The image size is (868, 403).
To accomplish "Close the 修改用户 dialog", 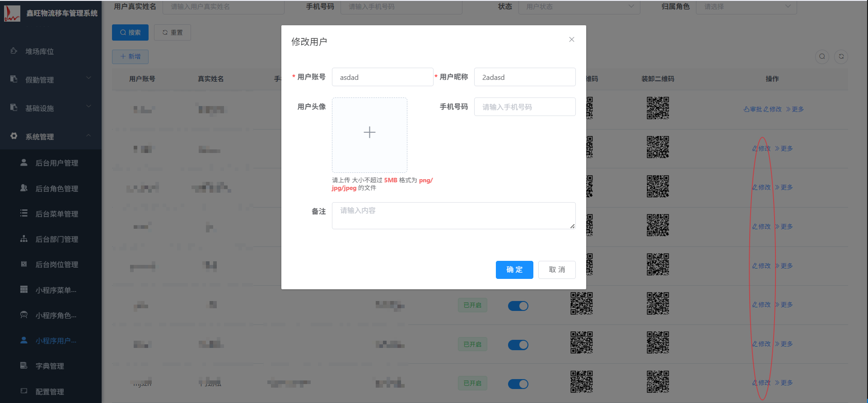I will [x=572, y=40].
